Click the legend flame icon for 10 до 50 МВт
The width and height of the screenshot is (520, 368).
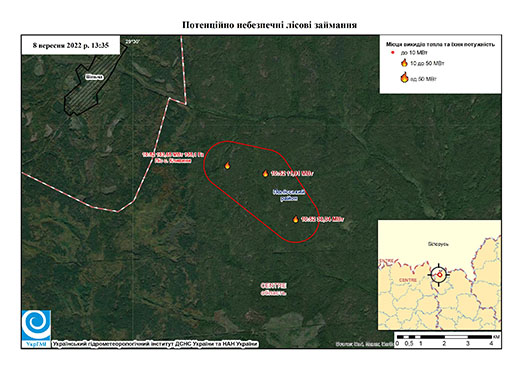(x=404, y=63)
